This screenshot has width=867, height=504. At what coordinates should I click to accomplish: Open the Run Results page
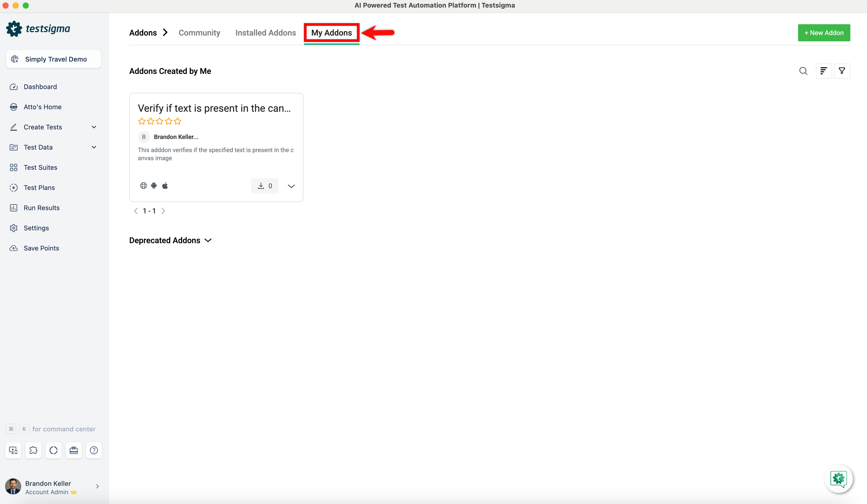pyautogui.click(x=41, y=208)
